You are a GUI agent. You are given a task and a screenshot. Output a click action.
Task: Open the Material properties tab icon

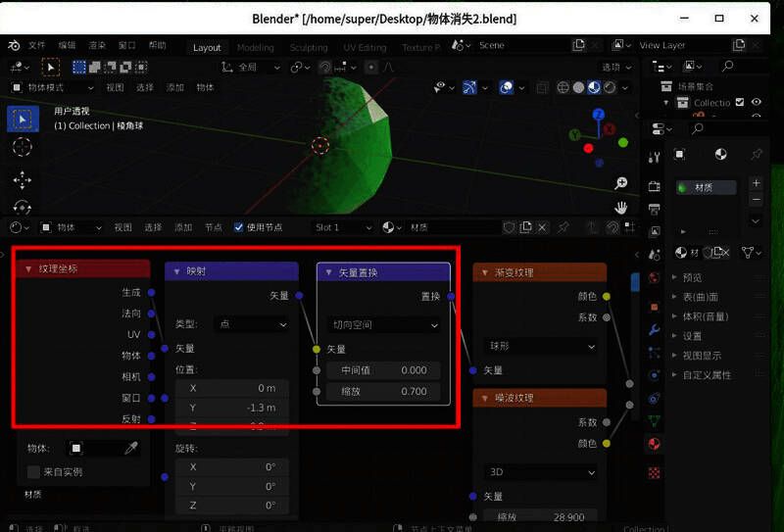click(x=654, y=443)
